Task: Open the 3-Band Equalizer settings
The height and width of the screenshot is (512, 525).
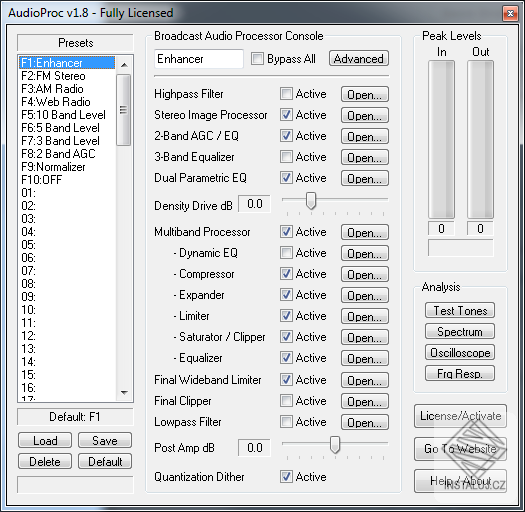Action: click(x=365, y=157)
